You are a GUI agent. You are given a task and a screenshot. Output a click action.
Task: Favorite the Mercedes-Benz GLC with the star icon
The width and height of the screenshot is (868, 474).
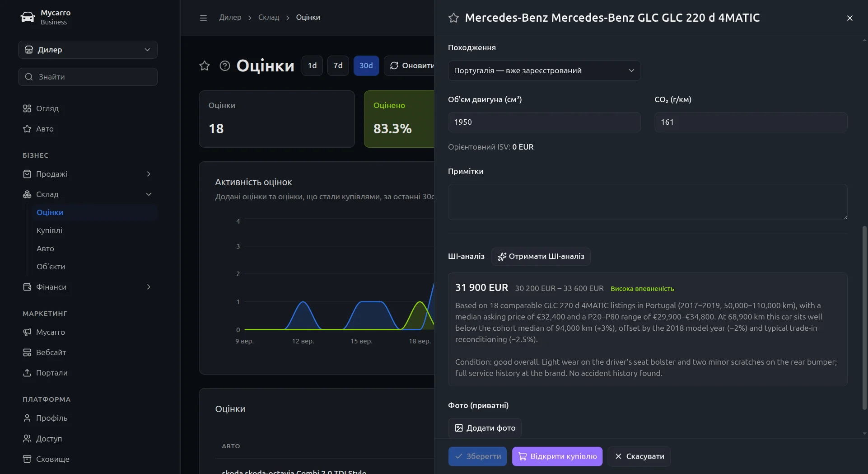pyautogui.click(x=453, y=18)
